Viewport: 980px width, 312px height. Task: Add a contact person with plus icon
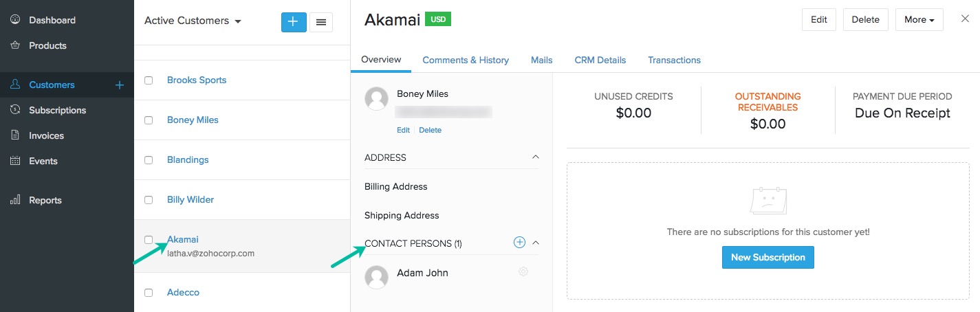coord(519,242)
